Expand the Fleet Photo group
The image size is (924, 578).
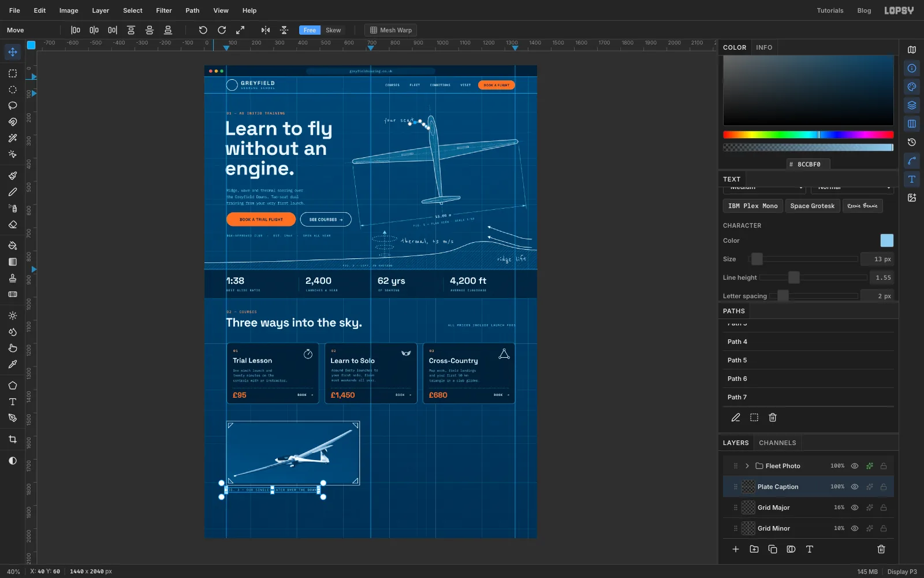click(747, 466)
